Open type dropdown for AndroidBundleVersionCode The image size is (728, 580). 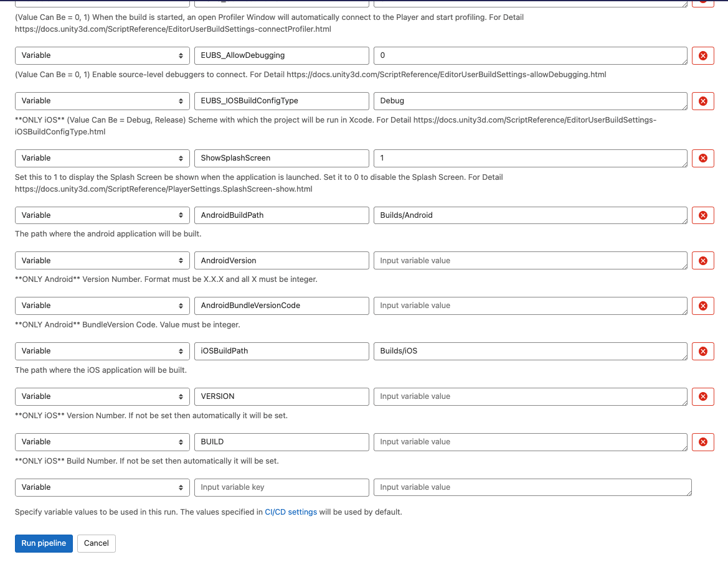coord(102,306)
